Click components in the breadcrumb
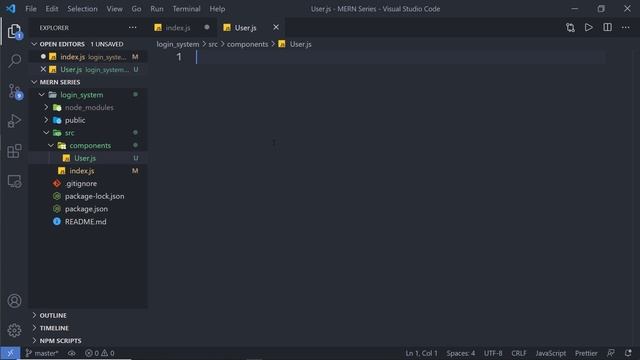Viewport: 640px width, 360px height. pyautogui.click(x=247, y=44)
